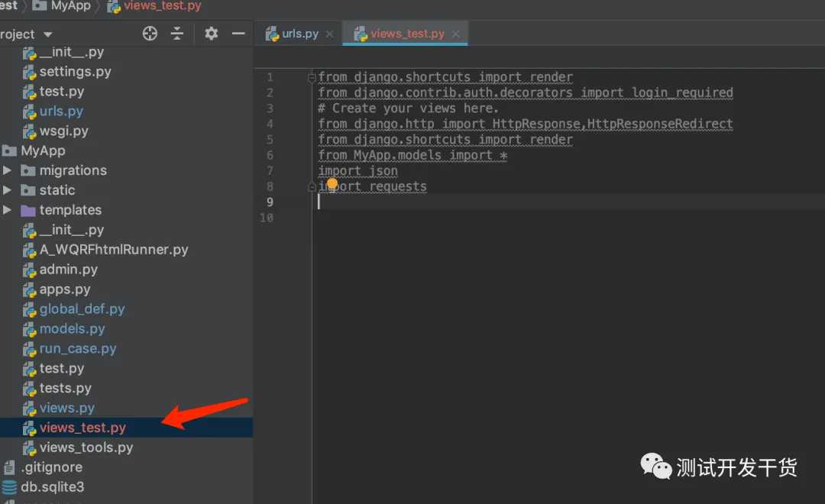The width and height of the screenshot is (825, 504).
Task: Open settings.py in project tree
Action: tap(75, 72)
